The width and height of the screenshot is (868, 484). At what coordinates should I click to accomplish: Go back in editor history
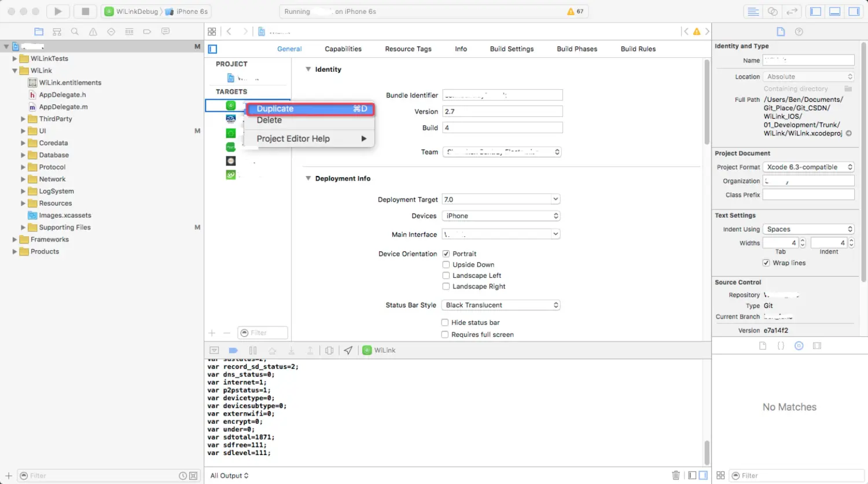pyautogui.click(x=229, y=32)
